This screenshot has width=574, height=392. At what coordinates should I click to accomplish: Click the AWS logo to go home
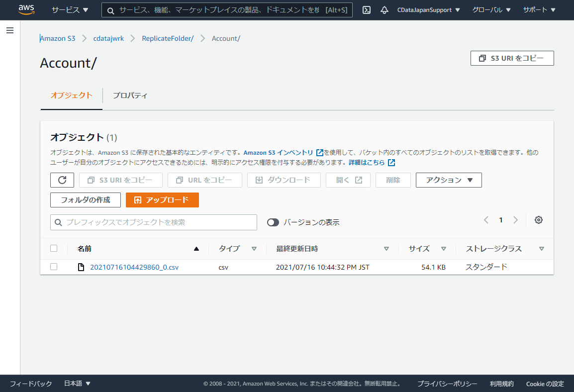point(25,9)
